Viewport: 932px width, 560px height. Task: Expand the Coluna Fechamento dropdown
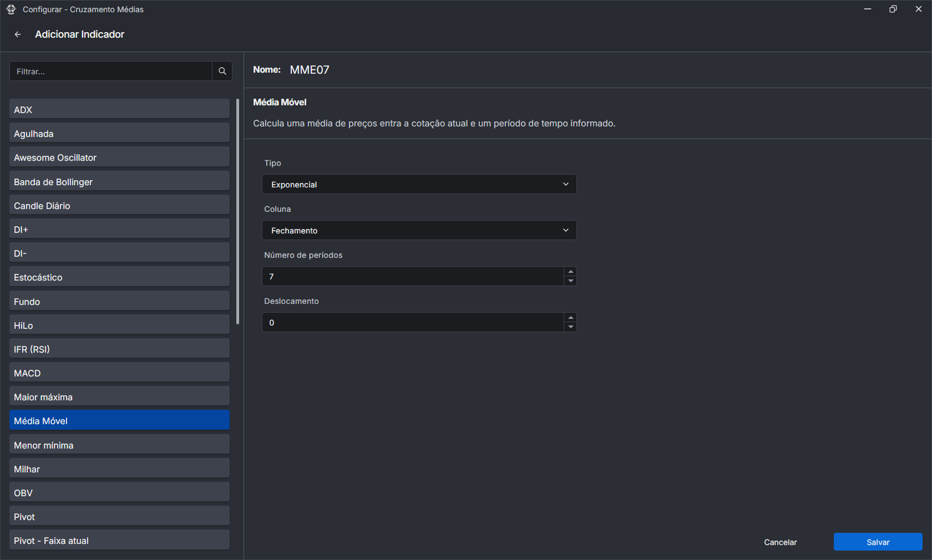tap(419, 231)
